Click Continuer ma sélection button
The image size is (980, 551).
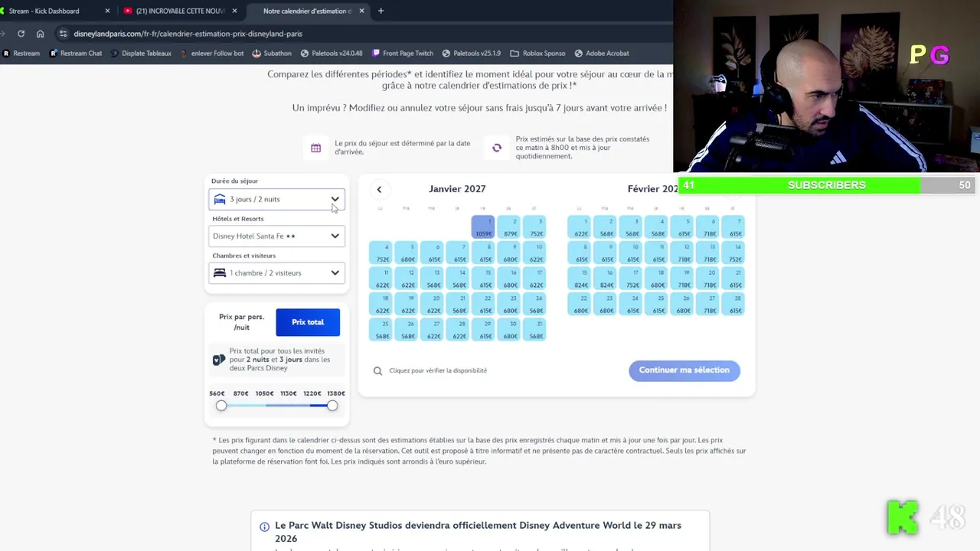point(684,370)
